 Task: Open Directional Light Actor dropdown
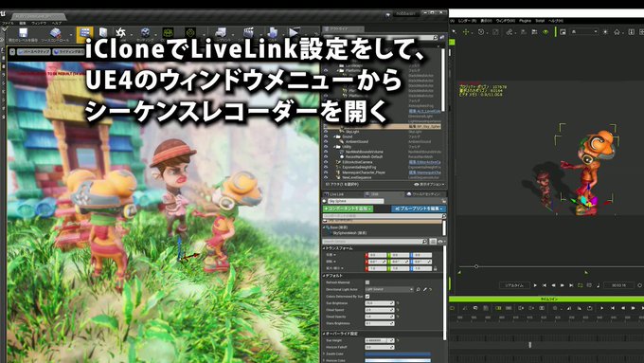(389, 289)
